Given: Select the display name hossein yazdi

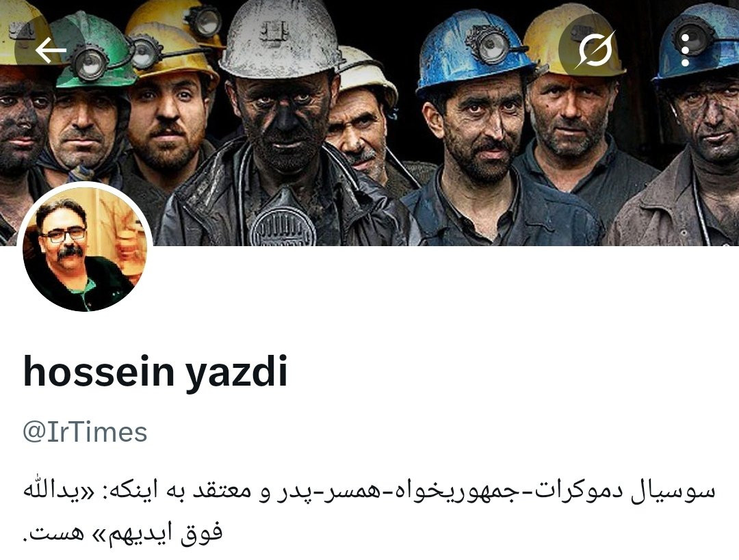Looking at the screenshot, I should (155, 371).
